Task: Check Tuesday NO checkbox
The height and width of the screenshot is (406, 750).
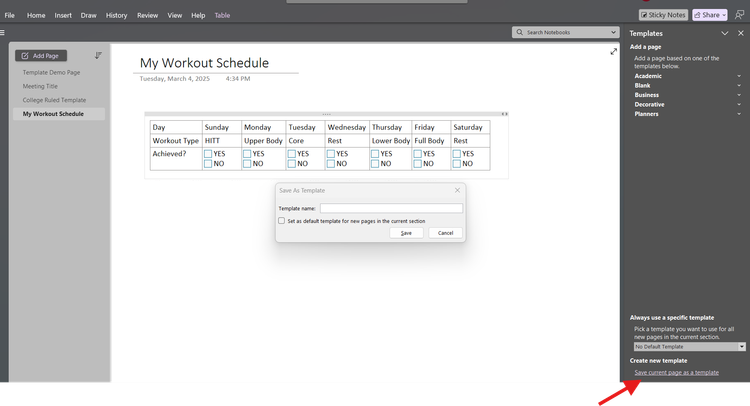Action: click(292, 164)
